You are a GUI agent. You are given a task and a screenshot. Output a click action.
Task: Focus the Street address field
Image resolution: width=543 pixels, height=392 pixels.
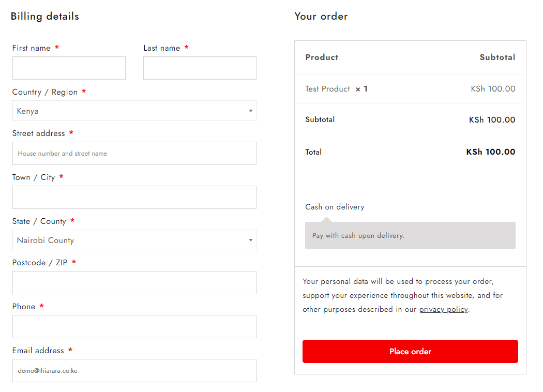134,154
